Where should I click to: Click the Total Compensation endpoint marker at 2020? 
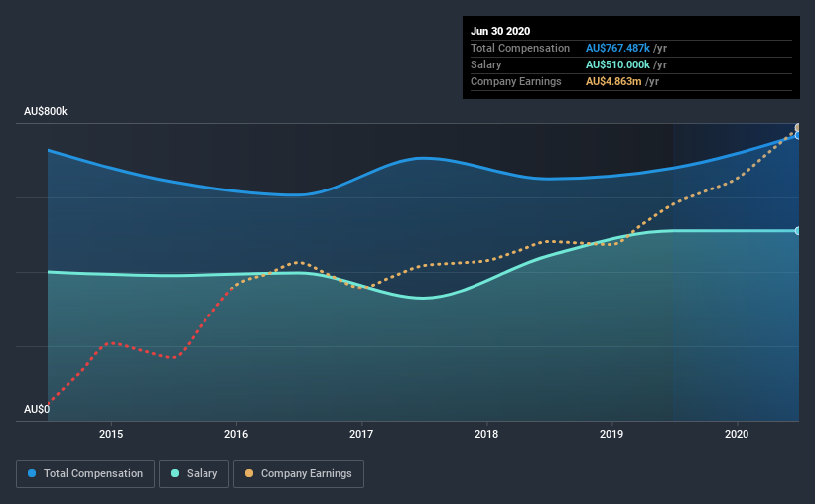pos(797,135)
